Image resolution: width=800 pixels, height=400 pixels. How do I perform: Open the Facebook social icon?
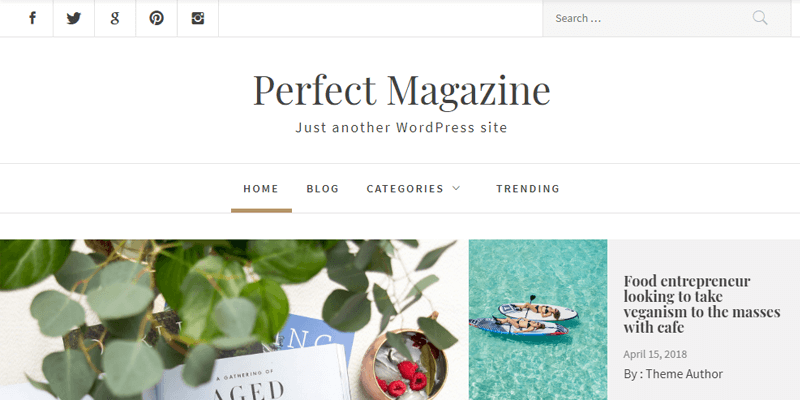(32, 18)
